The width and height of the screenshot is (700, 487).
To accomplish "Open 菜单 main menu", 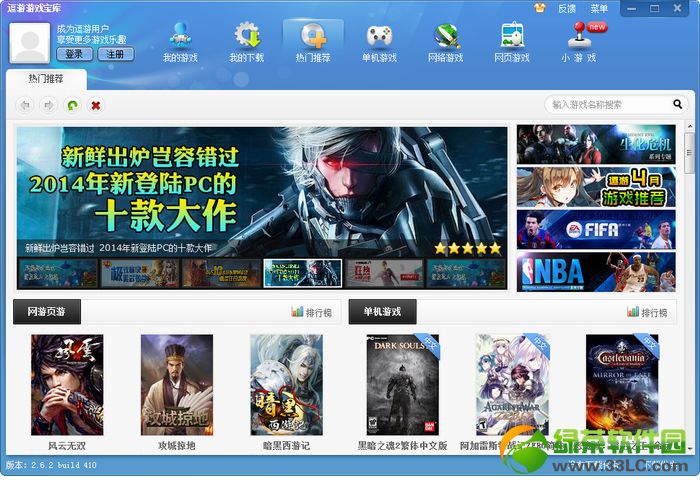I will point(599,8).
